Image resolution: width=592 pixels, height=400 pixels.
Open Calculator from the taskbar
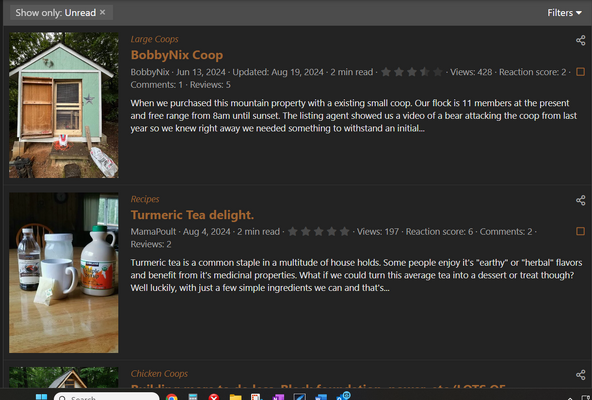click(x=193, y=397)
